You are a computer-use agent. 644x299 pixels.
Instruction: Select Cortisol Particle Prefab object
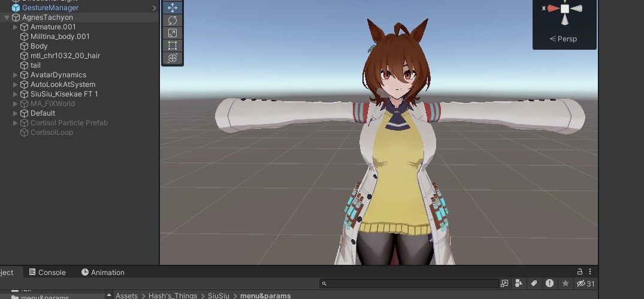pyautogui.click(x=69, y=123)
